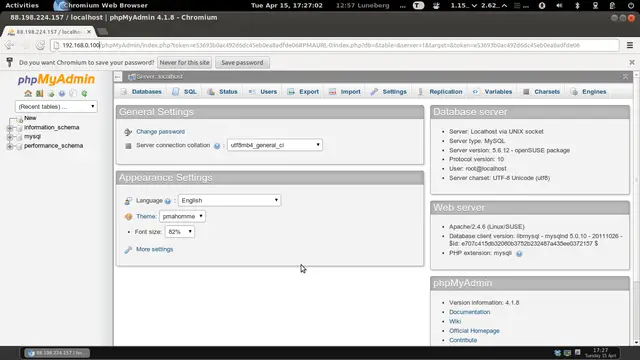
Task: Open the Settings tab
Action: (x=389, y=92)
